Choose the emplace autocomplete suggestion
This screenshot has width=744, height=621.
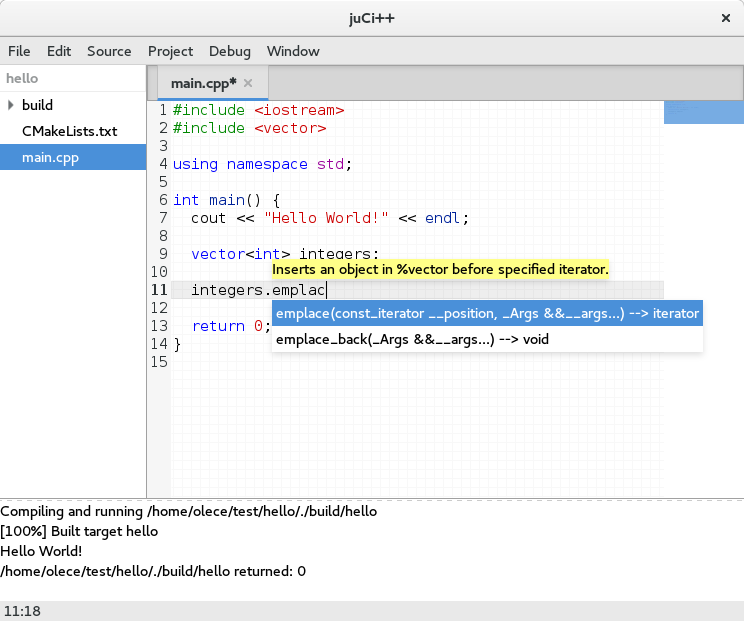click(487, 313)
